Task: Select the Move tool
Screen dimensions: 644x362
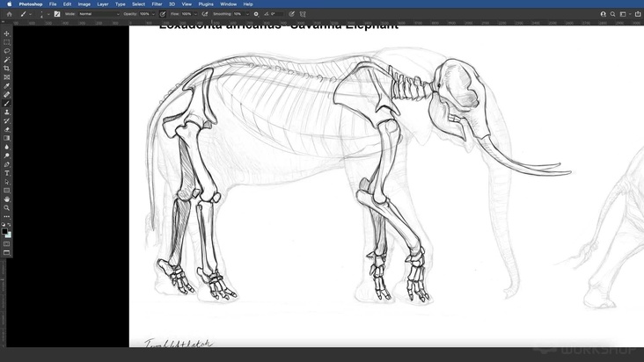Action: 6,33
